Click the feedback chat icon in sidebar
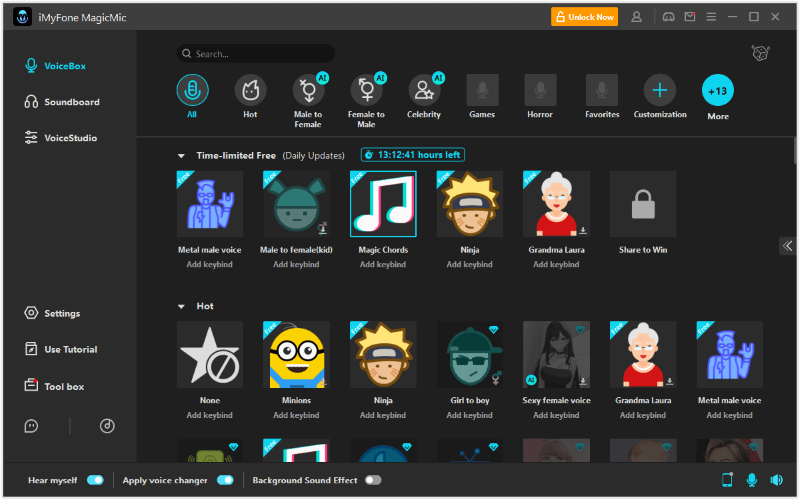The image size is (800, 500). [x=31, y=426]
